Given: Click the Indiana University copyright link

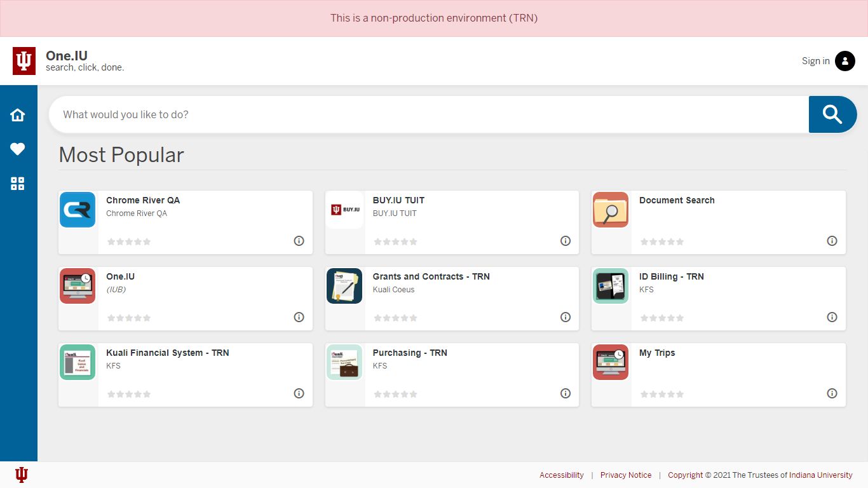Looking at the screenshot, I should (821, 475).
